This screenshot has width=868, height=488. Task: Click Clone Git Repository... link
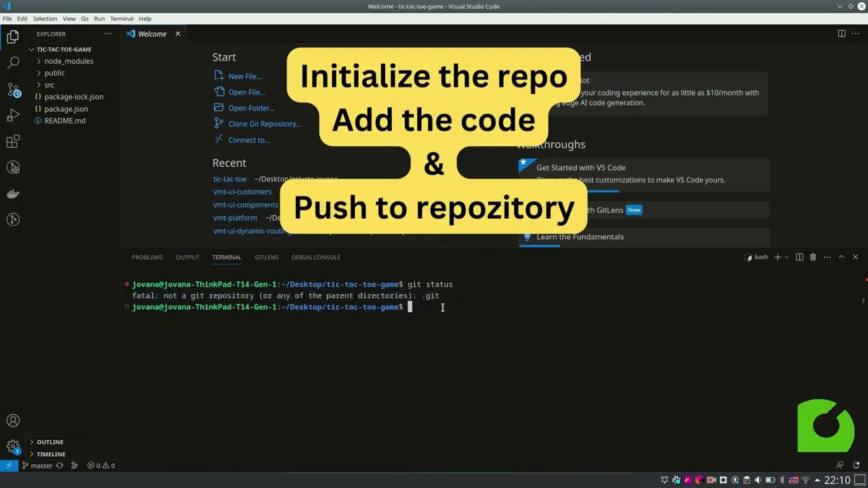click(x=264, y=124)
